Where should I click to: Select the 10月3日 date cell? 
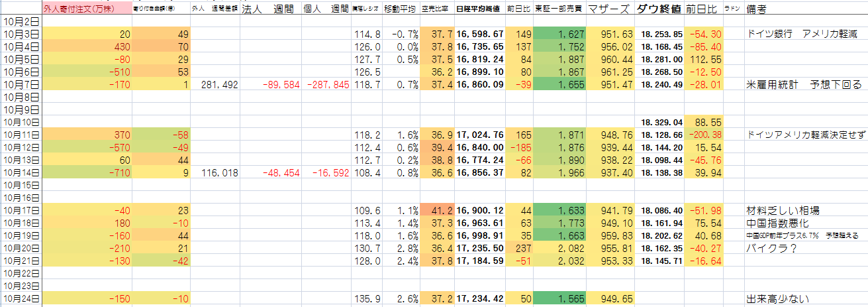pos(21,34)
